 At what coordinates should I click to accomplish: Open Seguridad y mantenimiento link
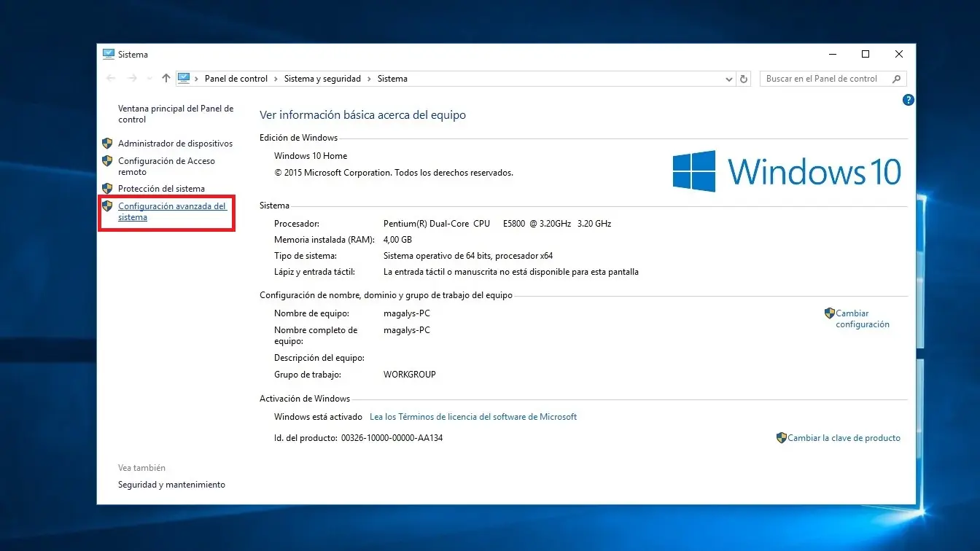(x=171, y=485)
